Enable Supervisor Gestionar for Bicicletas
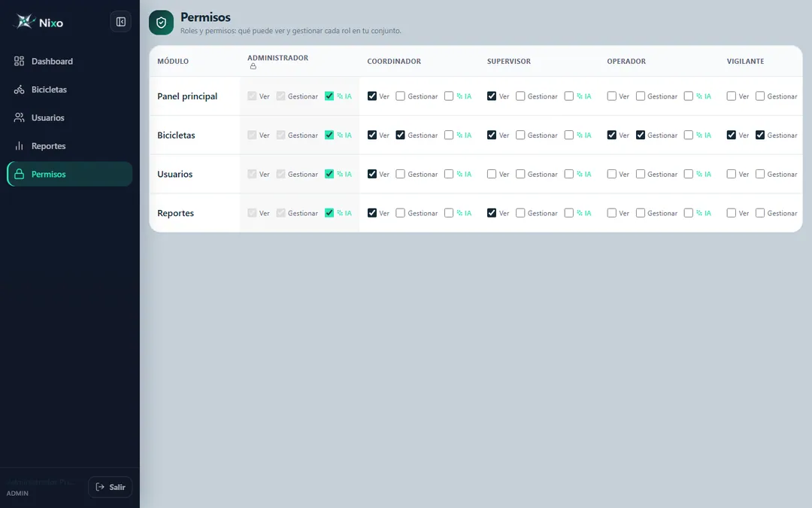Screen dimensions: 812x508 coord(520,135)
